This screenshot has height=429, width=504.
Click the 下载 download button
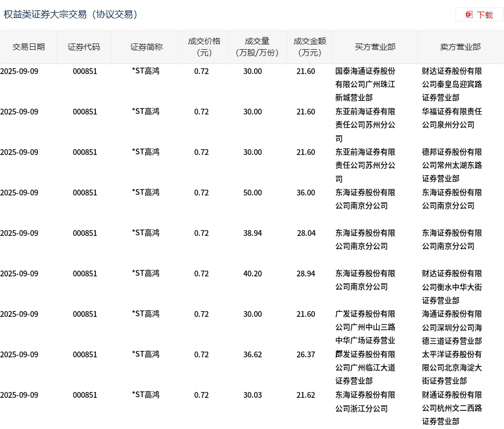[x=479, y=15]
